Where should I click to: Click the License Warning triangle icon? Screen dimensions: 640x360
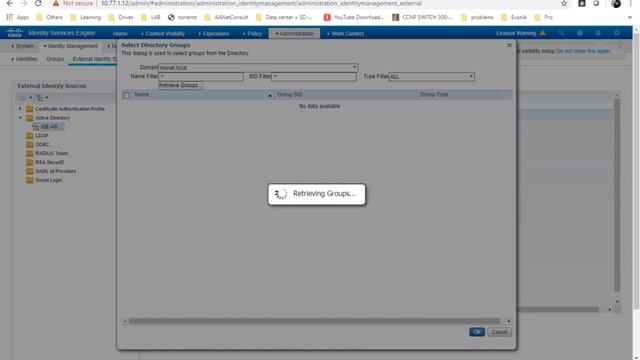point(542,33)
